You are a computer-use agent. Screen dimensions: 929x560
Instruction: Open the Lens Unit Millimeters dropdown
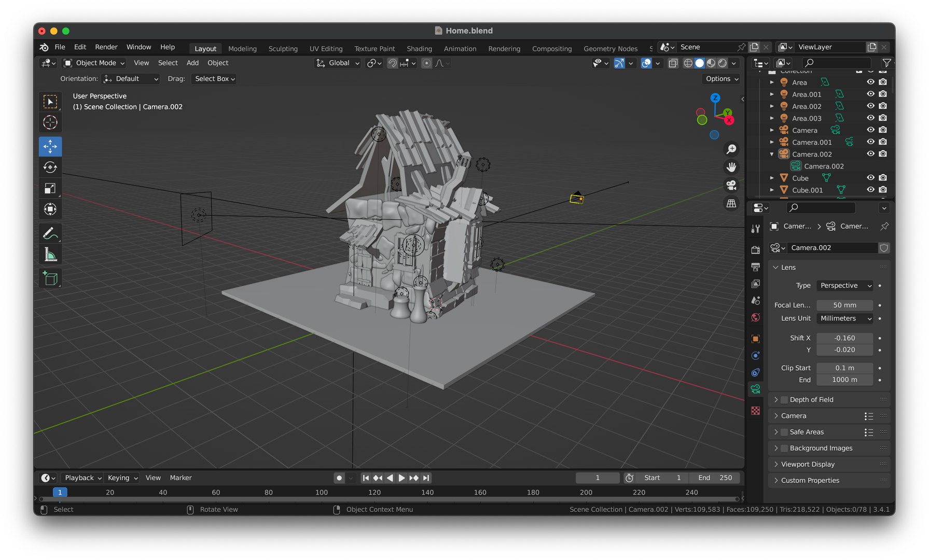pos(845,318)
